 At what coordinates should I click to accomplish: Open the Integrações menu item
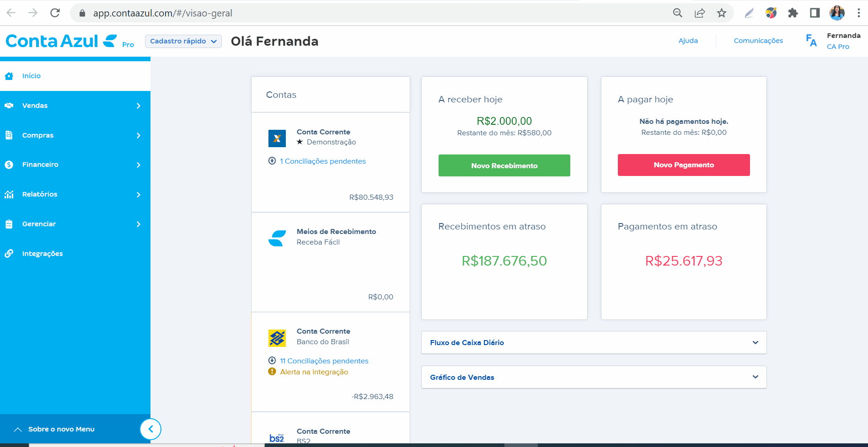[x=75, y=254]
